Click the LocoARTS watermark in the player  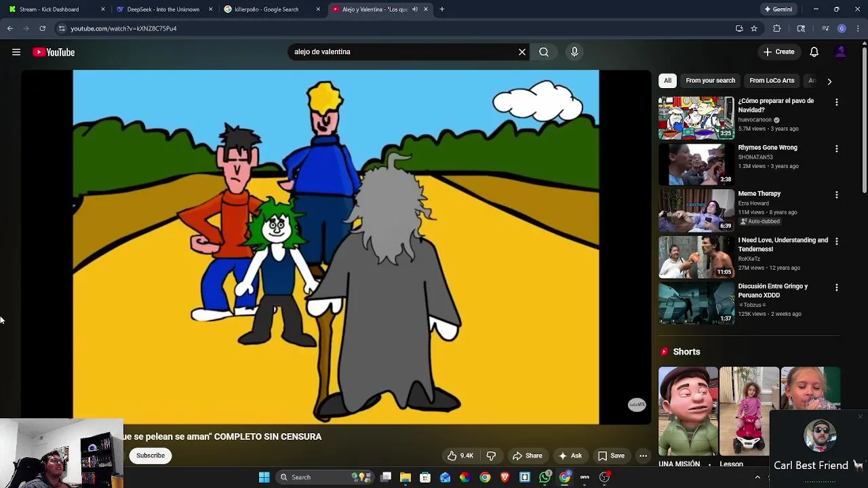[x=637, y=405]
